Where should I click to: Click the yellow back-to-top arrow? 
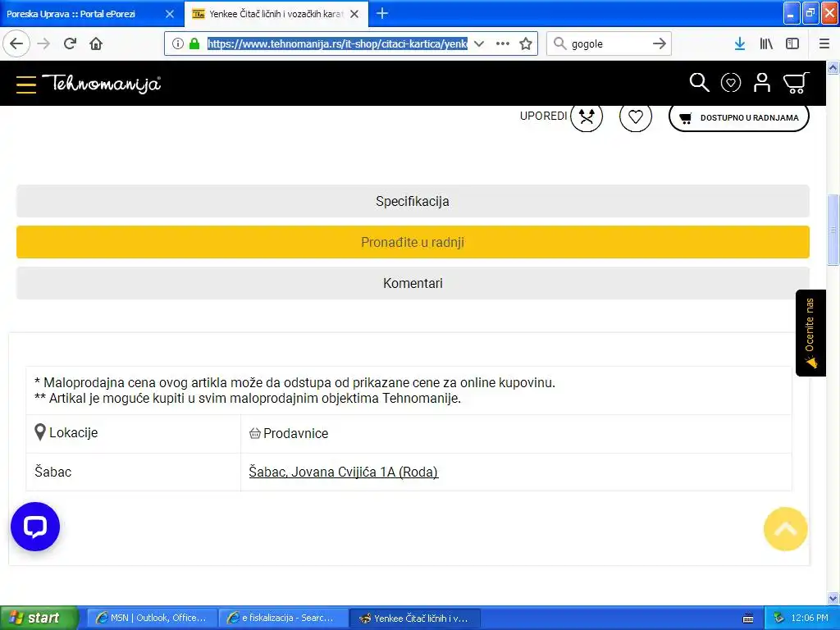785,529
